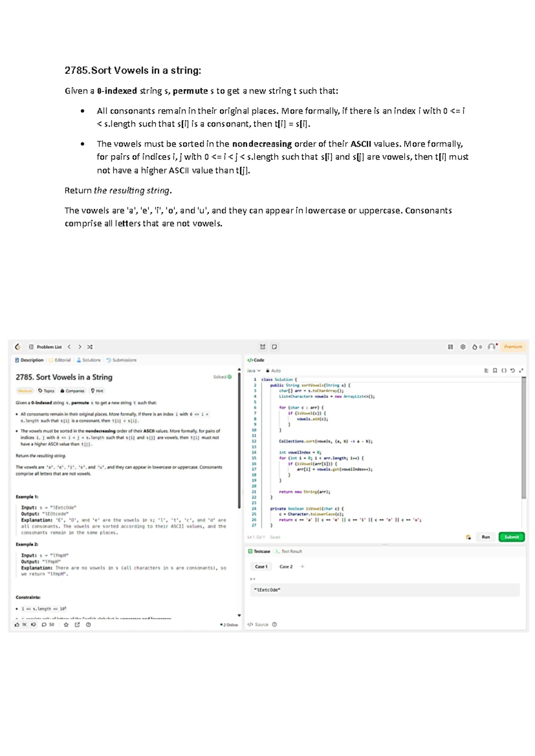The image size is (535, 756).
Task: Click the Medium difficulty tag
Action: [25, 391]
